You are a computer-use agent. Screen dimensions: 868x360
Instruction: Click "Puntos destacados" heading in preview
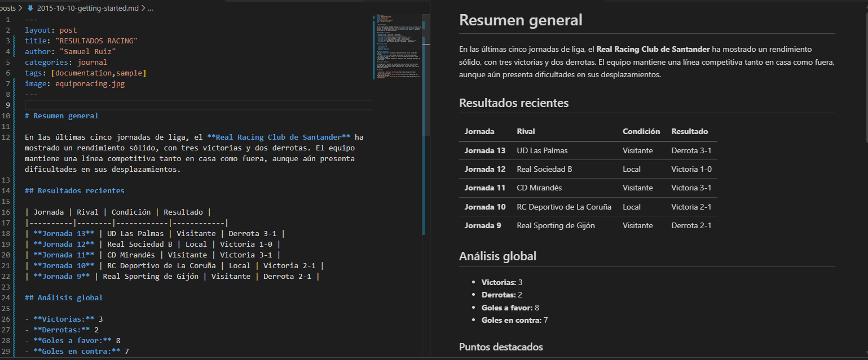click(x=501, y=346)
